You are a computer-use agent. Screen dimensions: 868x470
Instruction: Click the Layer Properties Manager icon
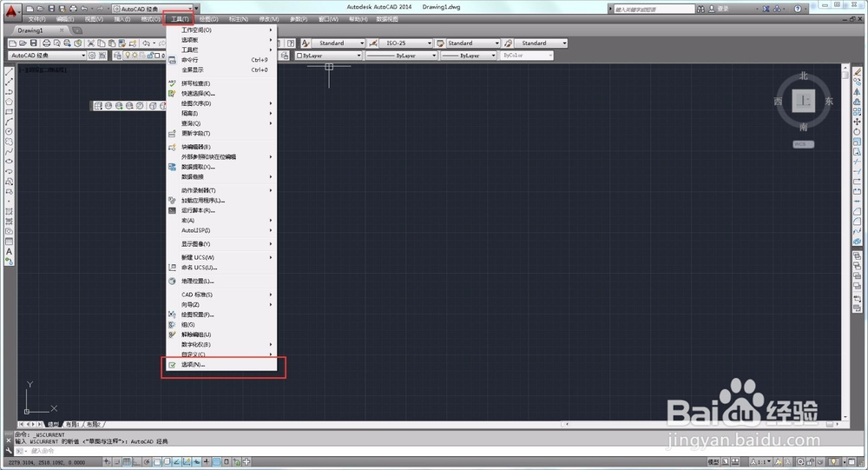[117, 56]
